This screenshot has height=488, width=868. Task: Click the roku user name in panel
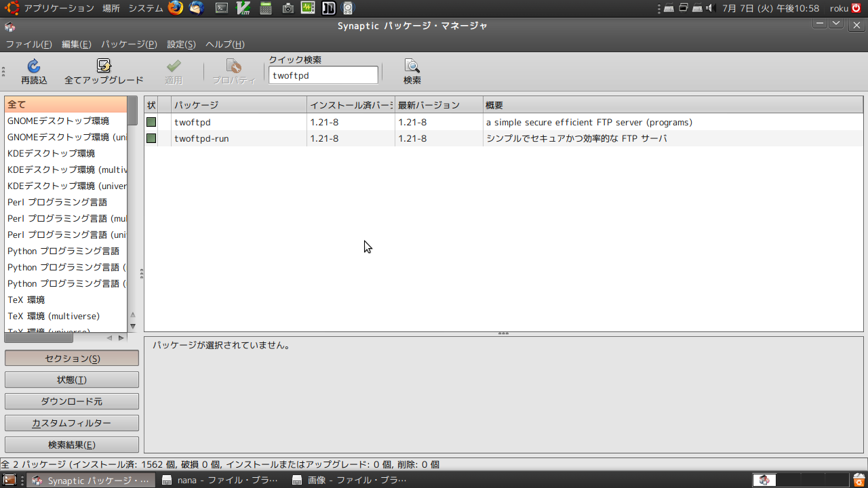tap(839, 8)
